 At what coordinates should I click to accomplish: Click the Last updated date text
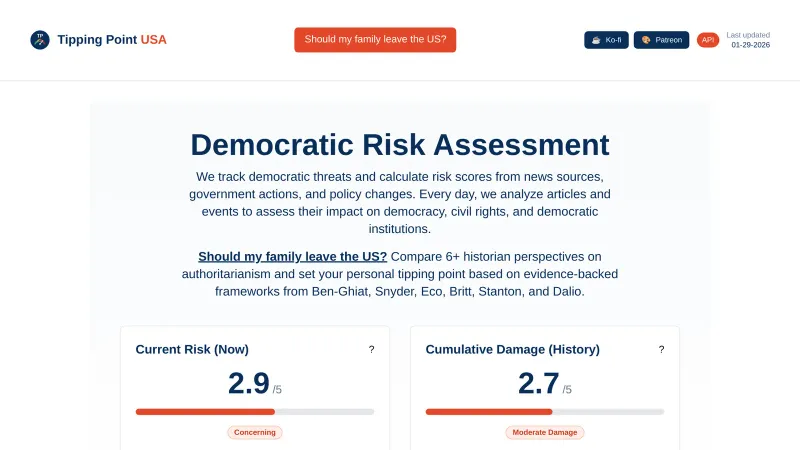pos(750,44)
